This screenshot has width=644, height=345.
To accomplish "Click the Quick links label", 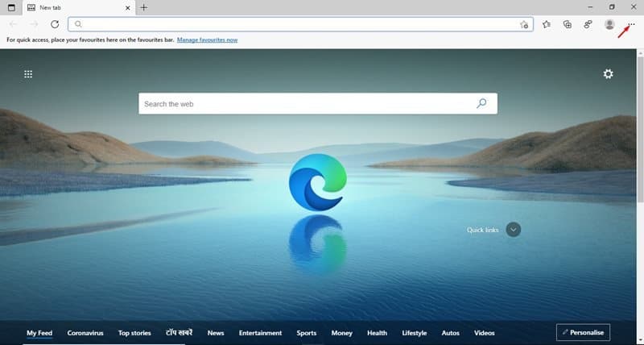I will [x=482, y=230].
